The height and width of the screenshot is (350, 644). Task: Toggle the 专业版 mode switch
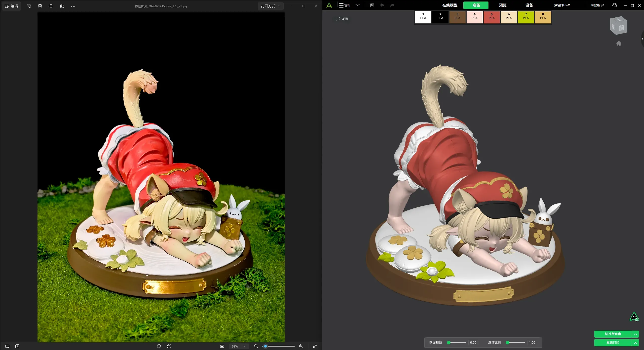click(x=597, y=5)
